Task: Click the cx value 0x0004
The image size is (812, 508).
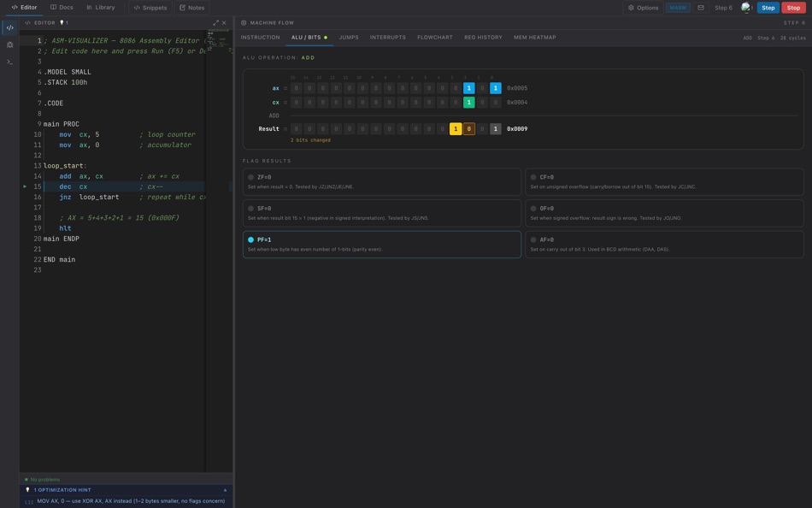Action: 517,102
